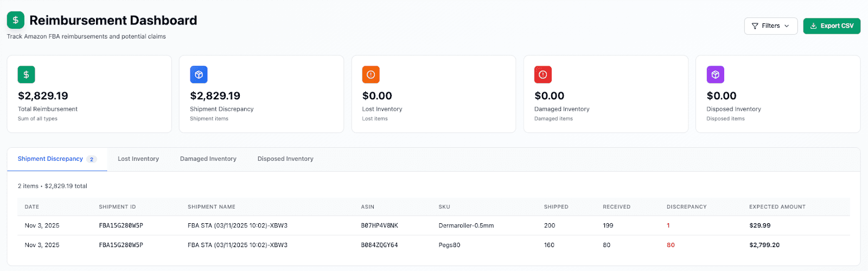Click the green dollar icon in Total Reimbursement card
Image resolution: width=868 pixels, height=271 pixels.
point(26,74)
